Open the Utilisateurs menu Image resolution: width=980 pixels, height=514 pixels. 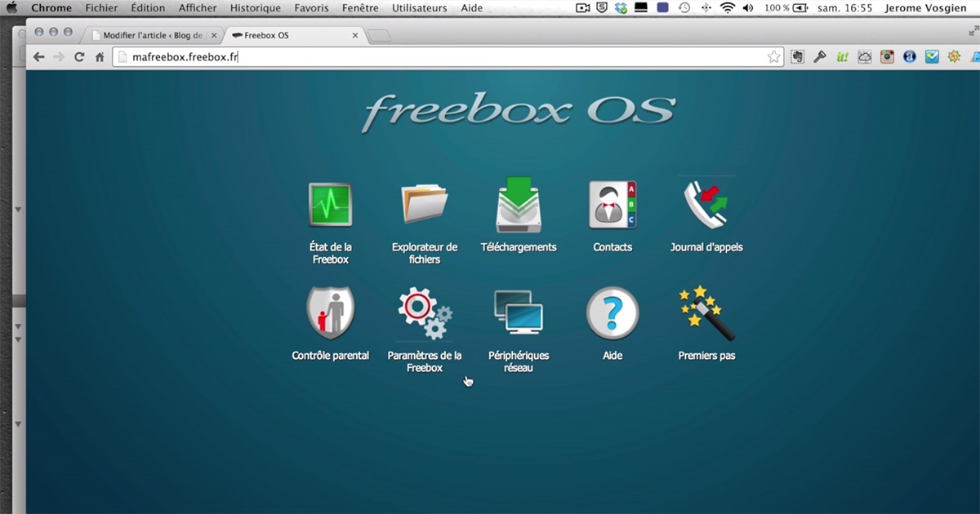click(420, 8)
